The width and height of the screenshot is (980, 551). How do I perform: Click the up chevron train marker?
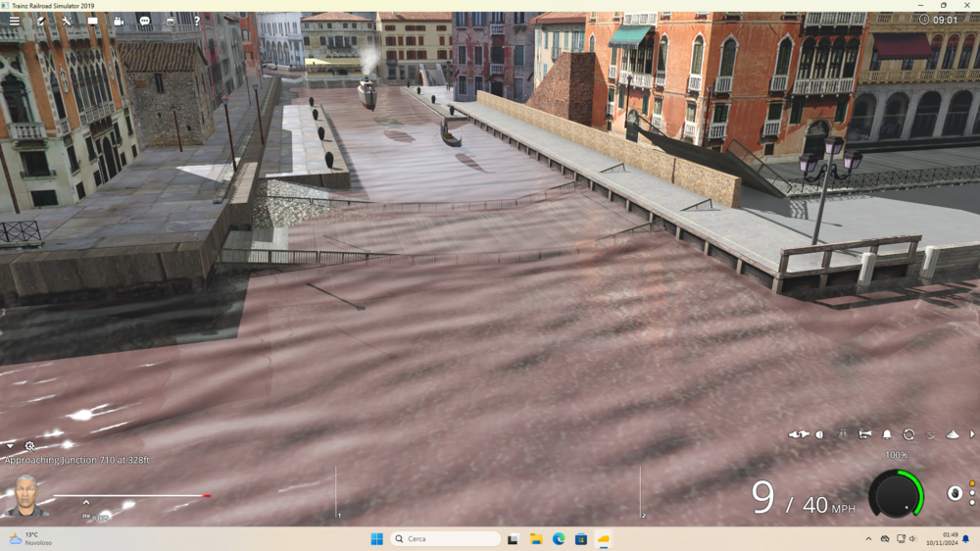pyautogui.click(x=86, y=502)
